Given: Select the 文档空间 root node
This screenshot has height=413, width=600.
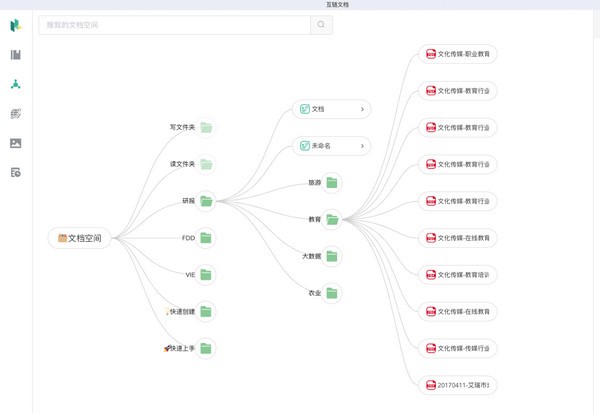Looking at the screenshot, I should tap(80, 238).
